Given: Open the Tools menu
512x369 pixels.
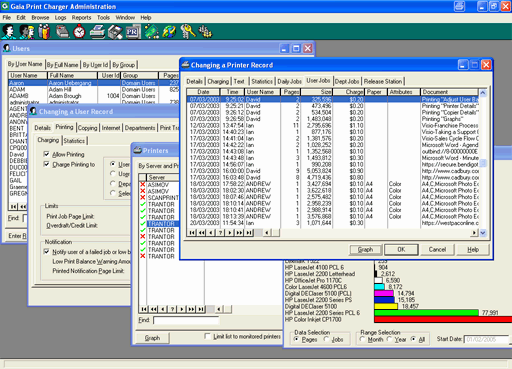Looking at the screenshot, I should click(103, 18).
